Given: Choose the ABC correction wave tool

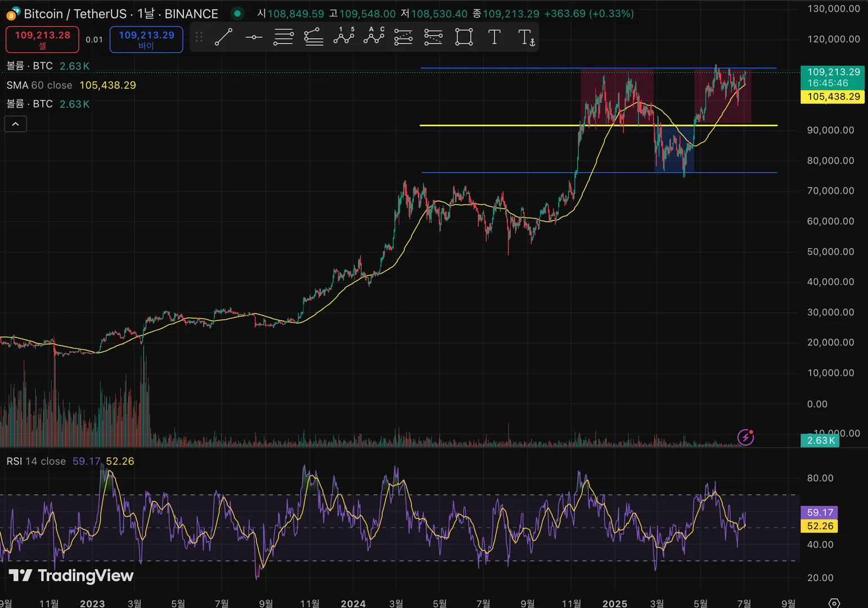Looking at the screenshot, I should (374, 37).
